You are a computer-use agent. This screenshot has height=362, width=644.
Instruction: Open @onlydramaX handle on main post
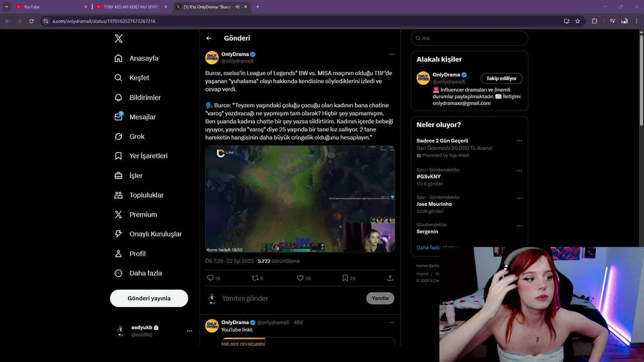click(x=237, y=61)
